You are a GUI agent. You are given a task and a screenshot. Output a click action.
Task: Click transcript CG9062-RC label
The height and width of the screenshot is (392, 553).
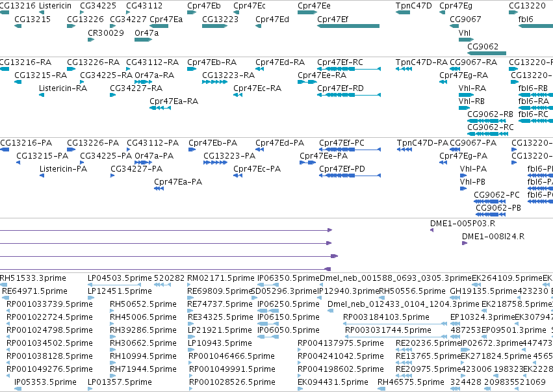pyautogui.click(x=491, y=127)
